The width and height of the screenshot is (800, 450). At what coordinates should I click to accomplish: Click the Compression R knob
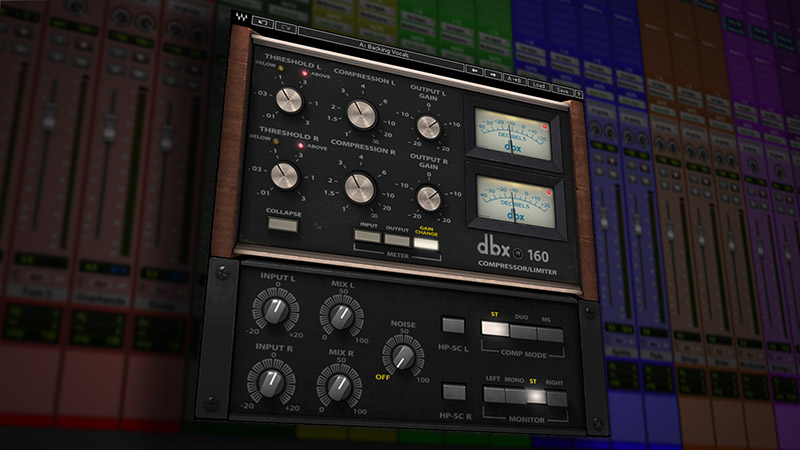tap(360, 188)
